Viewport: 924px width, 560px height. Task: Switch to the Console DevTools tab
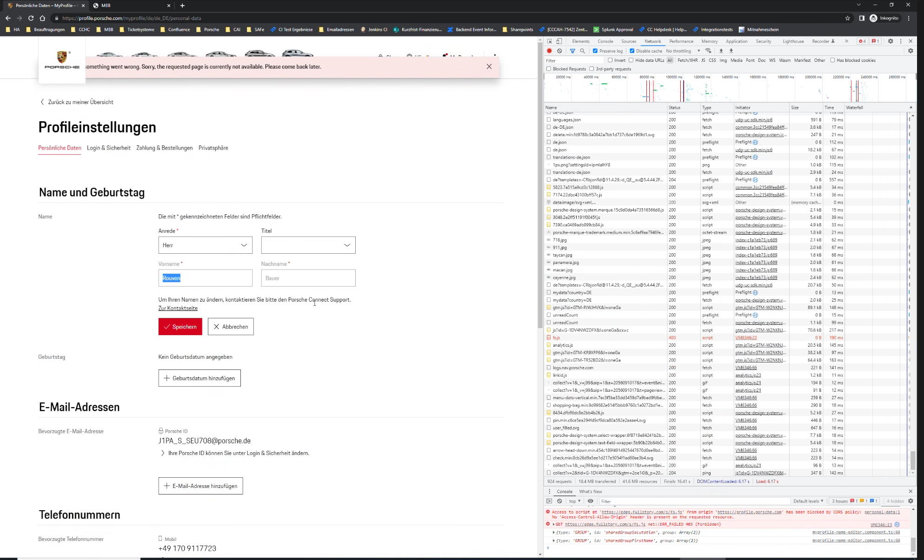click(605, 41)
